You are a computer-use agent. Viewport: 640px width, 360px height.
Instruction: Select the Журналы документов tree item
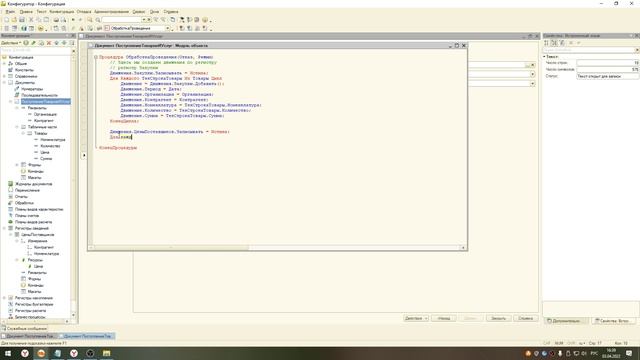tap(33, 184)
